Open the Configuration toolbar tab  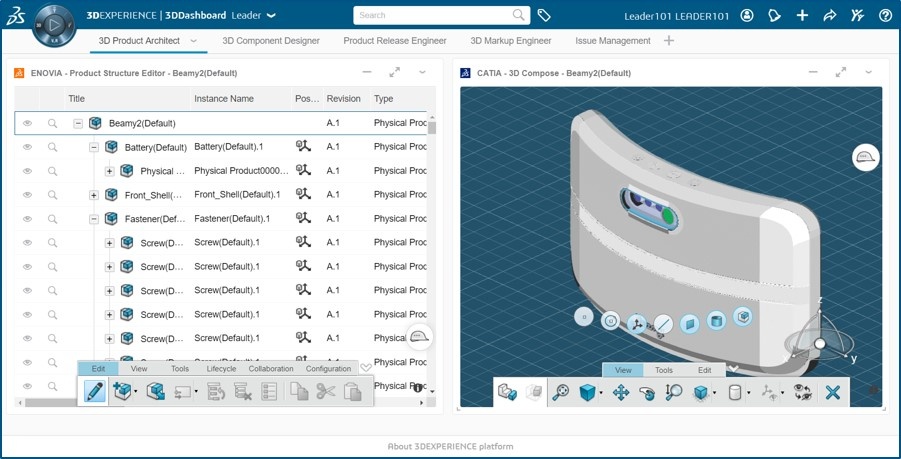[x=328, y=369]
